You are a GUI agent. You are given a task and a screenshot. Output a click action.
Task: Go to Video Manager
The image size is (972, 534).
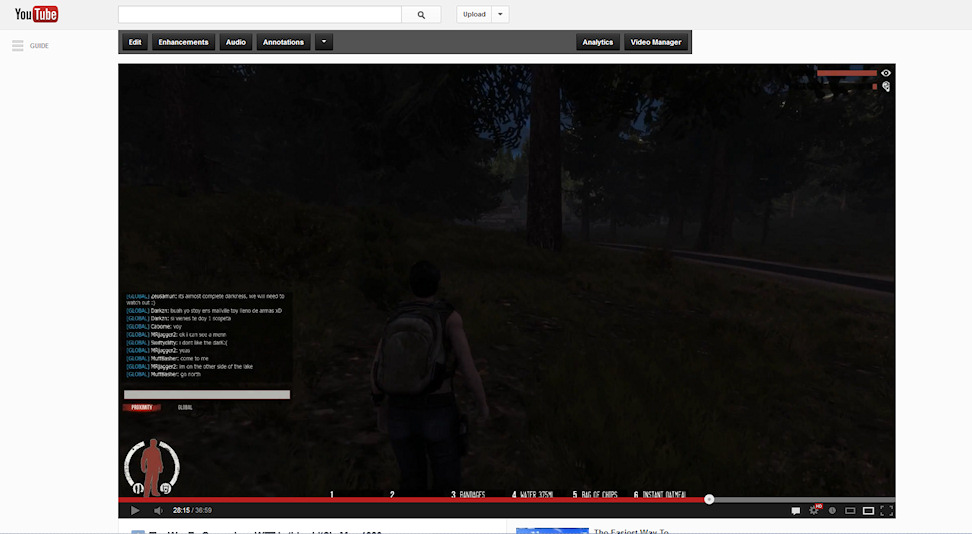[656, 42]
